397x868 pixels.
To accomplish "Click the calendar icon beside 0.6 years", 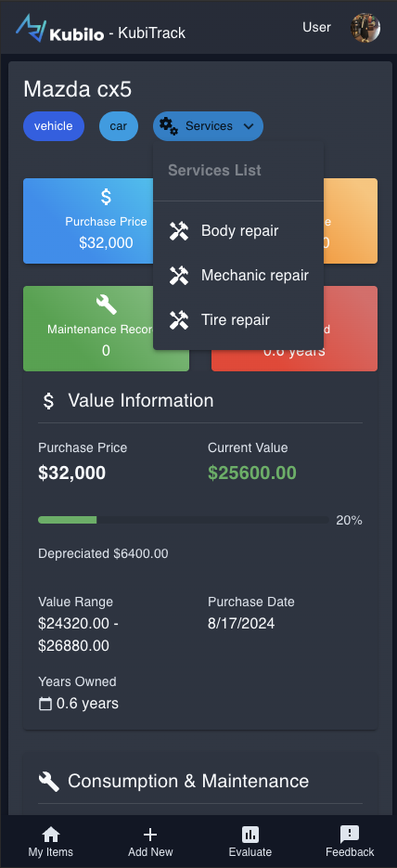I will [x=45, y=704].
